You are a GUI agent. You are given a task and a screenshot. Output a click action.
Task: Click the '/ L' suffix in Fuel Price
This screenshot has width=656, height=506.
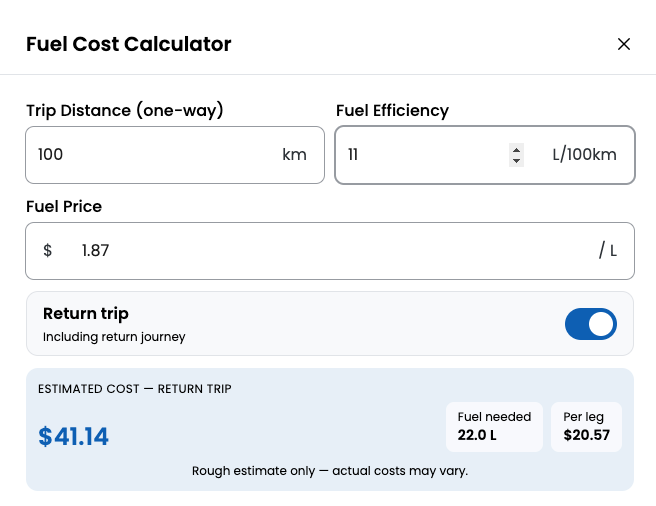(x=608, y=251)
